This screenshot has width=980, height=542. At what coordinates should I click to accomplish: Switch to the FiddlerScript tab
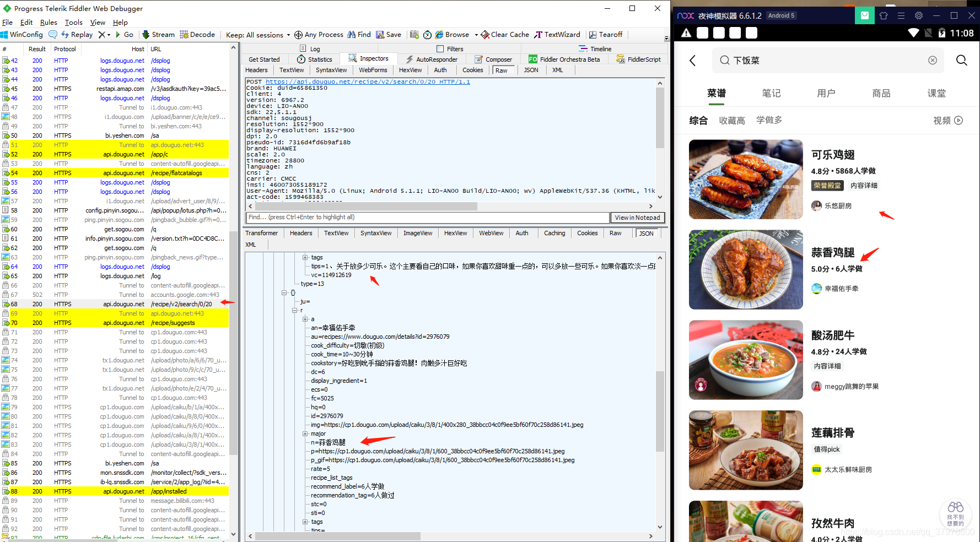[638, 59]
